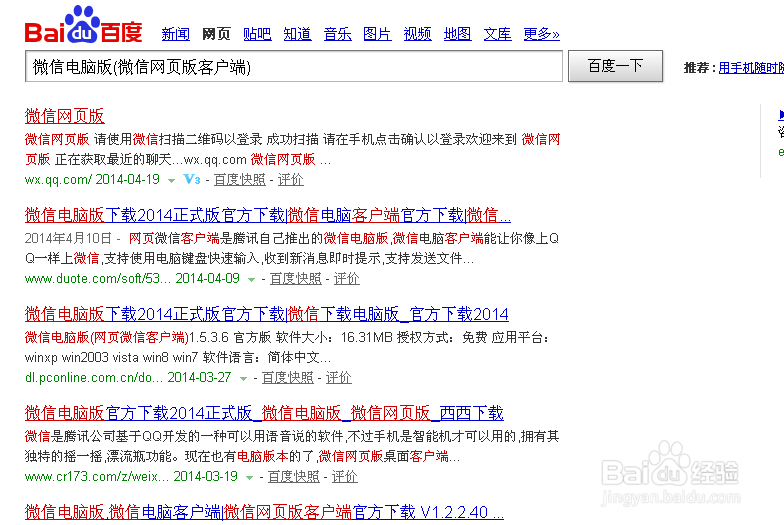Focus the search box with 微信电脑版 query
Image resolution: width=784 pixels, height=525 pixels.
(294, 66)
